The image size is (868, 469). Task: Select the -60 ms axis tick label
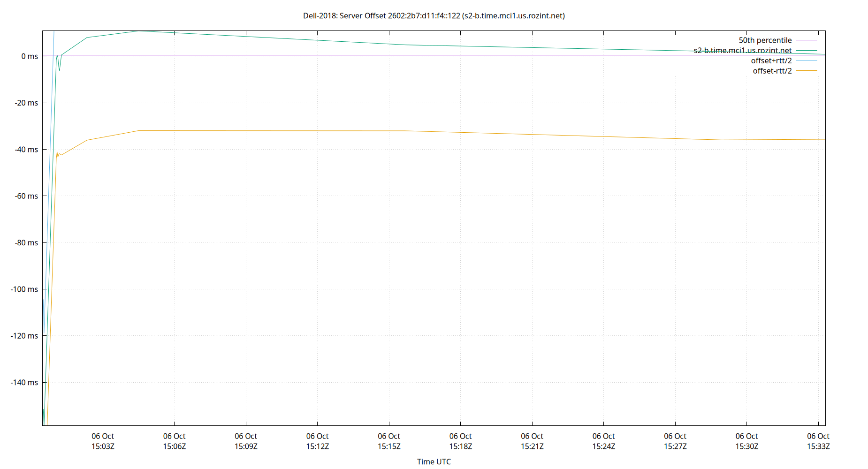click(x=26, y=196)
